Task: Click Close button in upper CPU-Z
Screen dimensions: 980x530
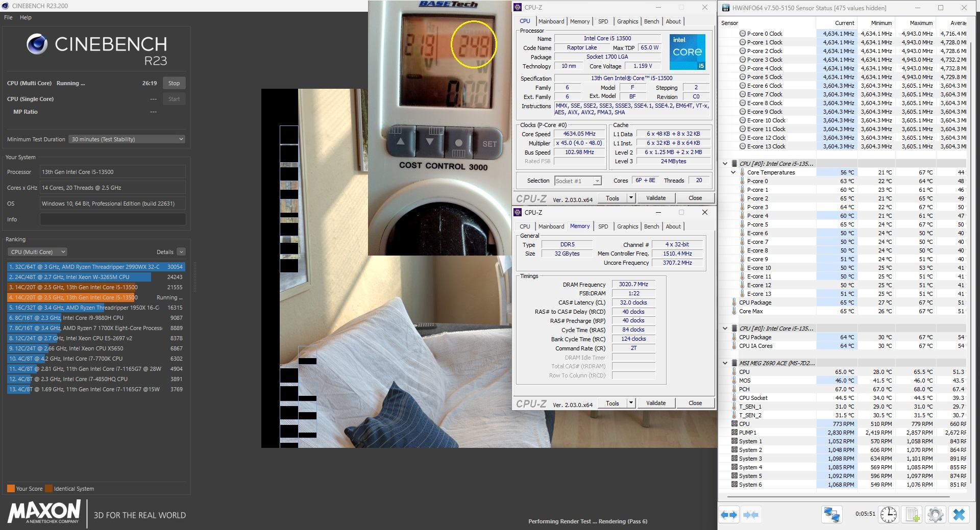Action: pos(695,198)
